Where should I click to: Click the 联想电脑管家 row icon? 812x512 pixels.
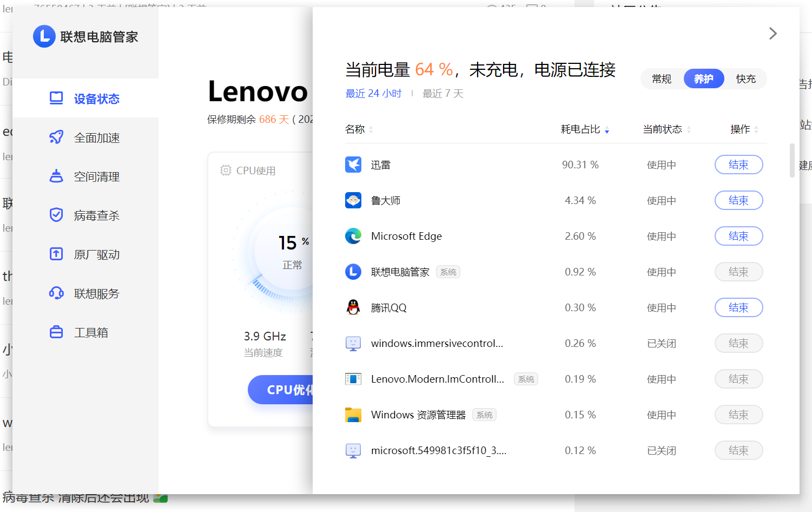click(353, 272)
